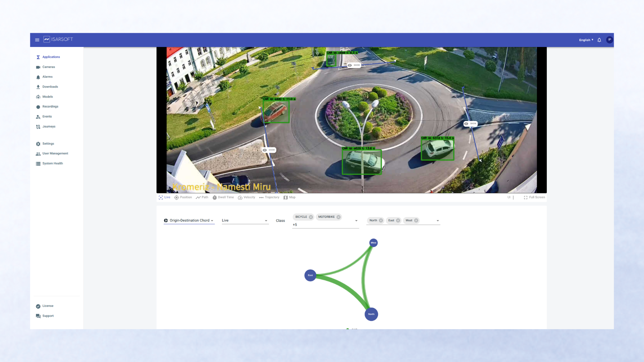The height and width of the screenshot is (362, 644).
Task: Toggle the Map view
Action: click(x=289, y=197)
